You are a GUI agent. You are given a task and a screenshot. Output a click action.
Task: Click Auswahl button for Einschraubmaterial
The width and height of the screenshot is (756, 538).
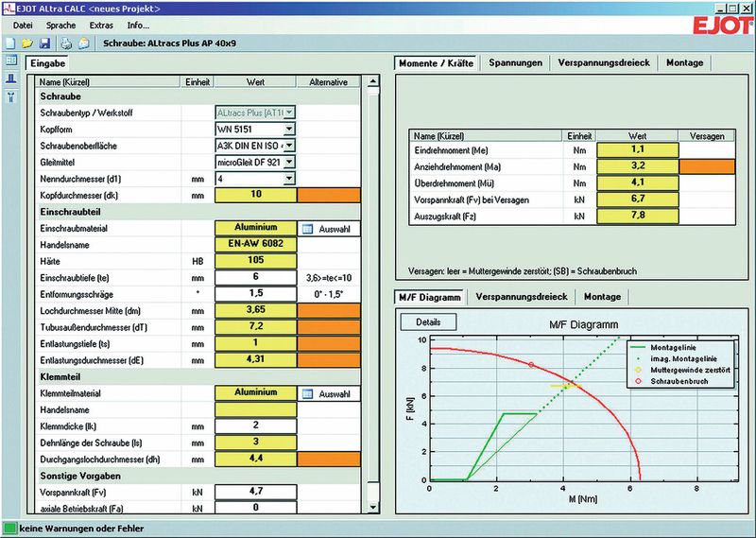pyautogui.click(x=329, y=229)
